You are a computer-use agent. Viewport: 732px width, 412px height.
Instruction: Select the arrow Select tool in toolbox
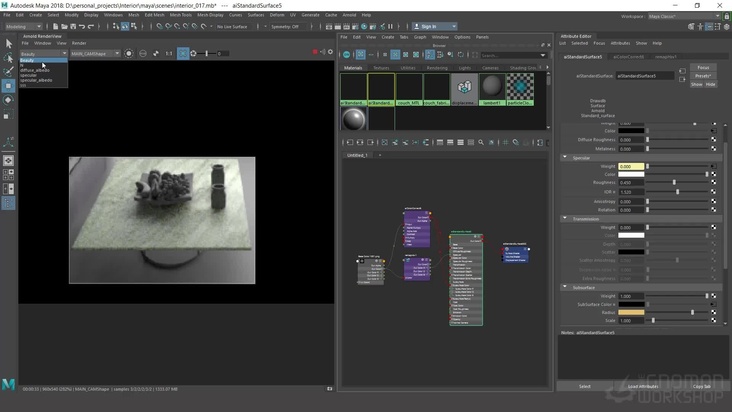point(8,44)
